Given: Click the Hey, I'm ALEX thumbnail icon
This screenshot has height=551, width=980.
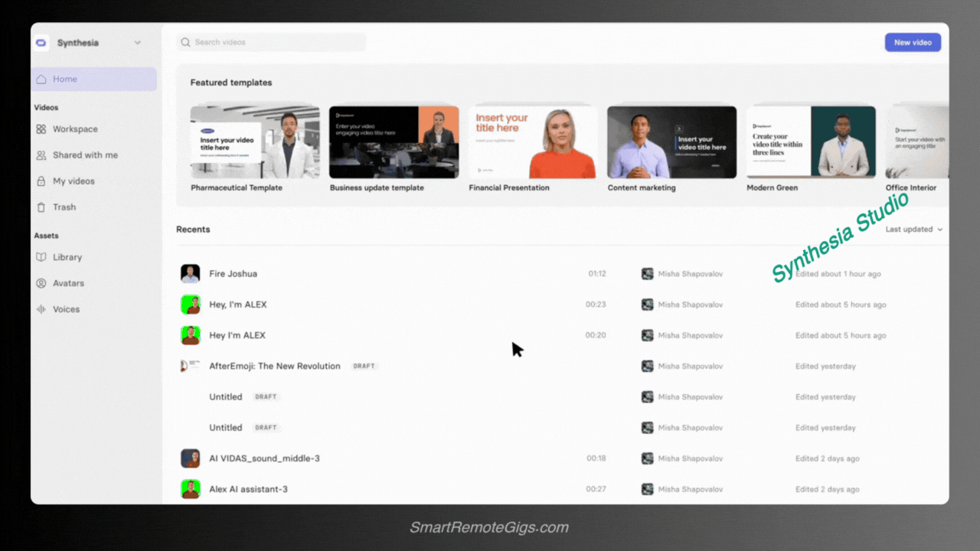Looking at the screenshot, I should pyautogui.click(x=190, y=305).
